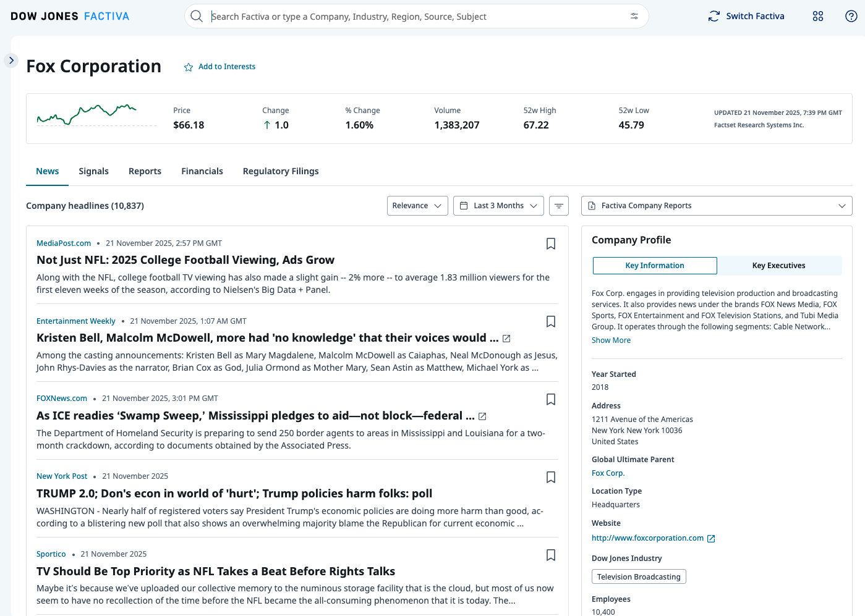Click the Dow Jones Factiva logo
Screen dimensions: 865x616
click(70, 16)
